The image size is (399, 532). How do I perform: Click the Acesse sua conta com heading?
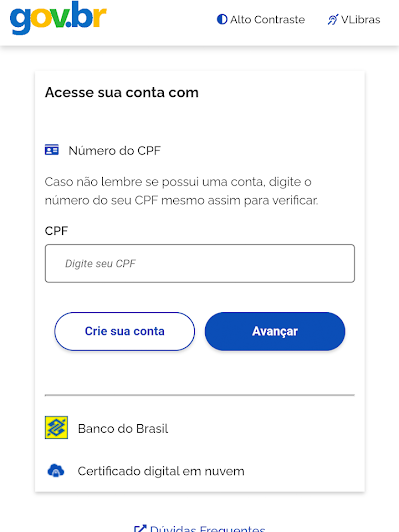point(122,92)
